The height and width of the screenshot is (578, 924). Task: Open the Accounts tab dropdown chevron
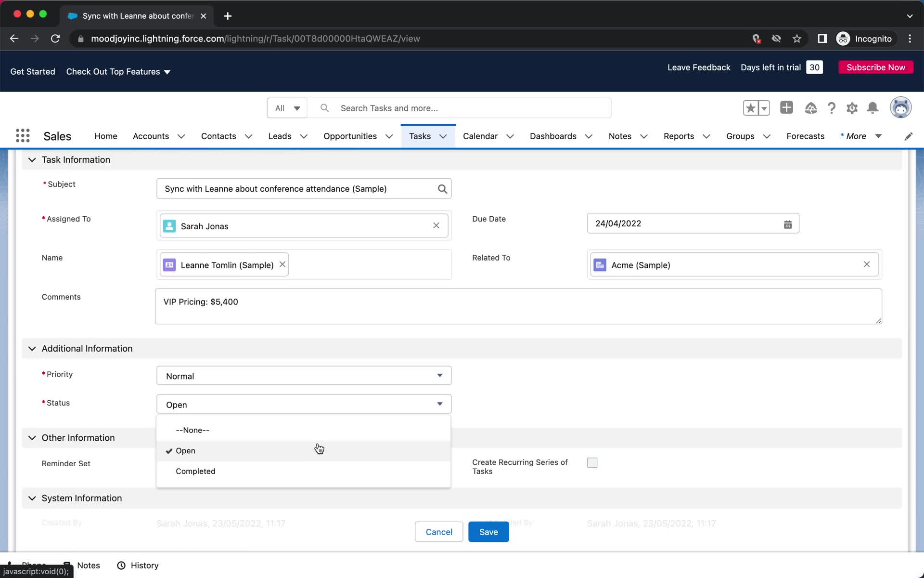pyautogui.click(x=181, y=136)
